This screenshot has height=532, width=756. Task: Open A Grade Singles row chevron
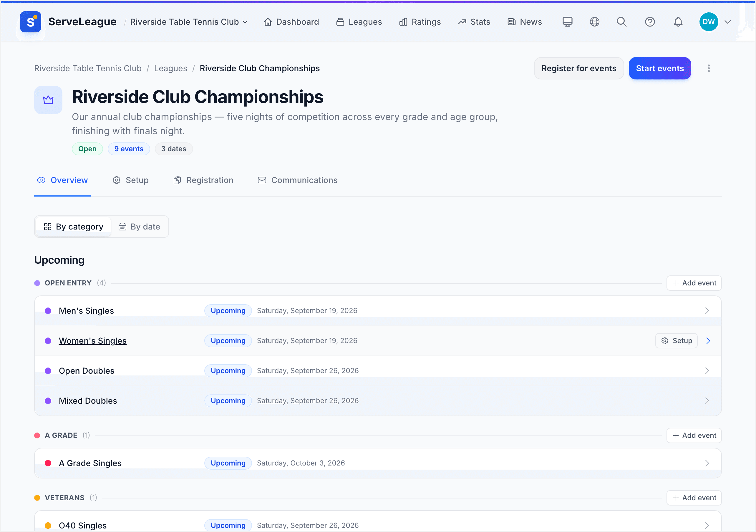pos(707,463)
